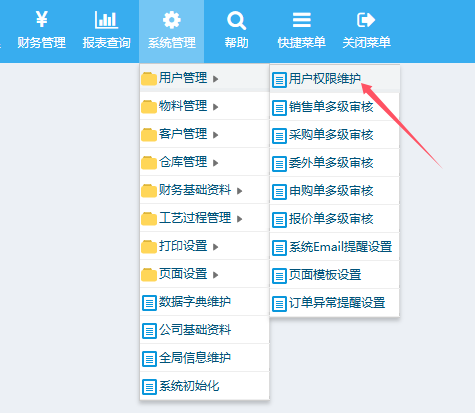Open the hamburger icon 快捷菜单
The image size is (475, 413).
(x=302, y=20)
